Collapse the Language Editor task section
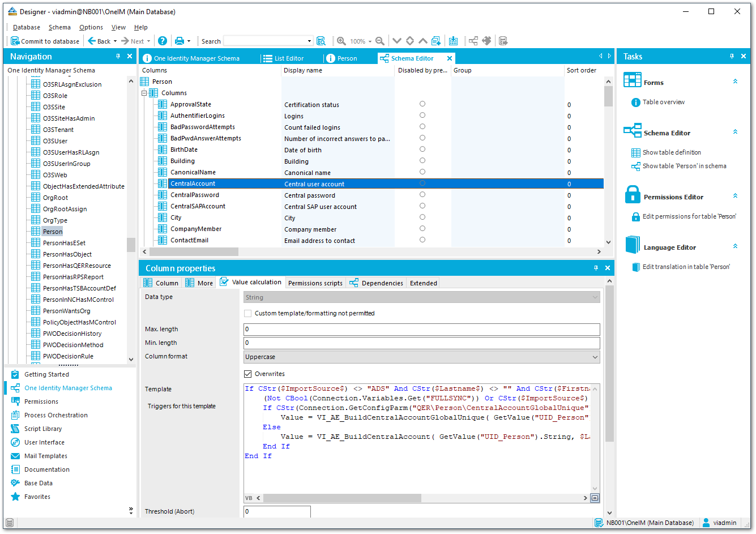The image size is (756, 534). click(x=735, y=246)
